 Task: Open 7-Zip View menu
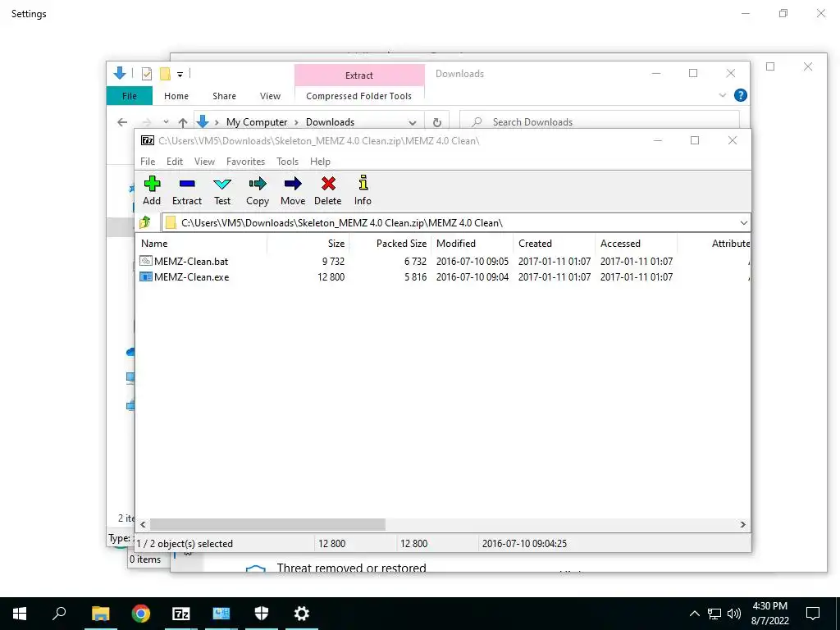pos(204,162)
